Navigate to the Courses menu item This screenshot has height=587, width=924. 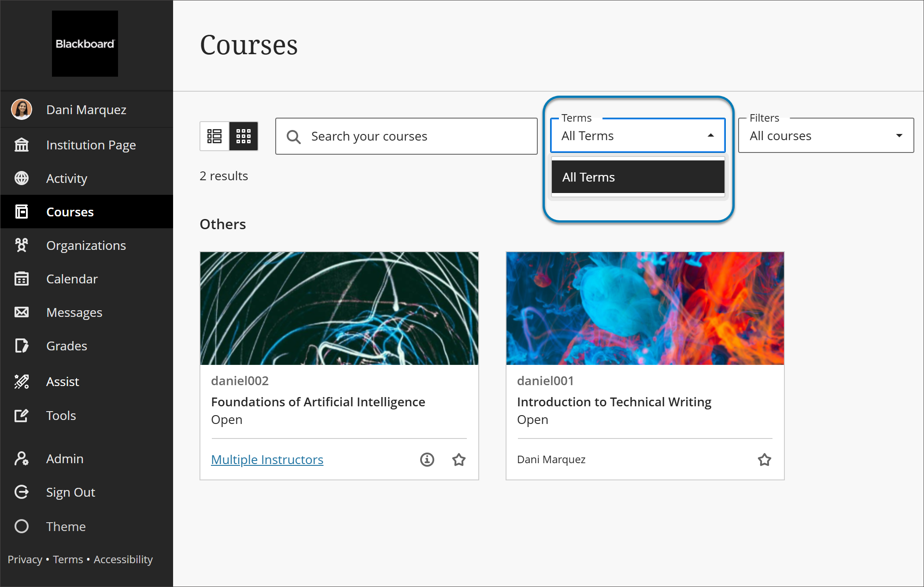pyautogui.click(x=69, y=212)
